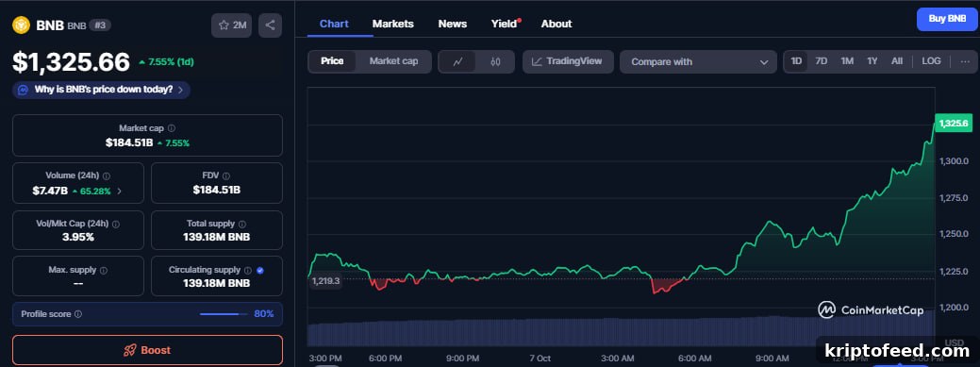The height and width of the screenshot is (367, 980).
Task: Click the Vol/Mkt Cap info icon
Action: pyautogui.click(x=116, y=224)
